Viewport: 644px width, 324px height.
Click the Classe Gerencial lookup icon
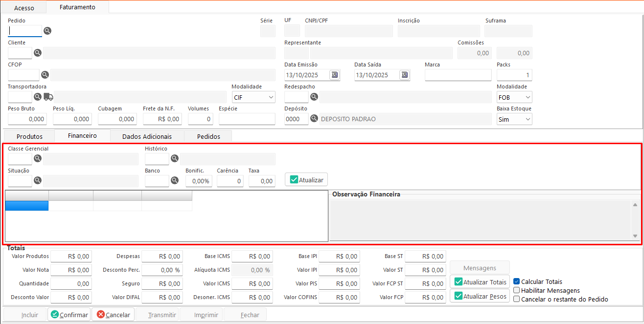38,158
